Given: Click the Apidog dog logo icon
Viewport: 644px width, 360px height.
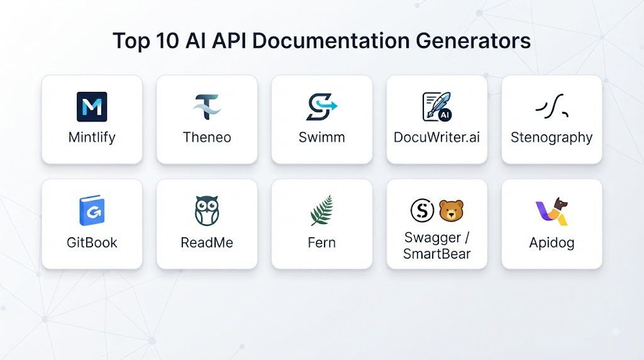Looking at the screenshot, I should [x=552, y=211].
